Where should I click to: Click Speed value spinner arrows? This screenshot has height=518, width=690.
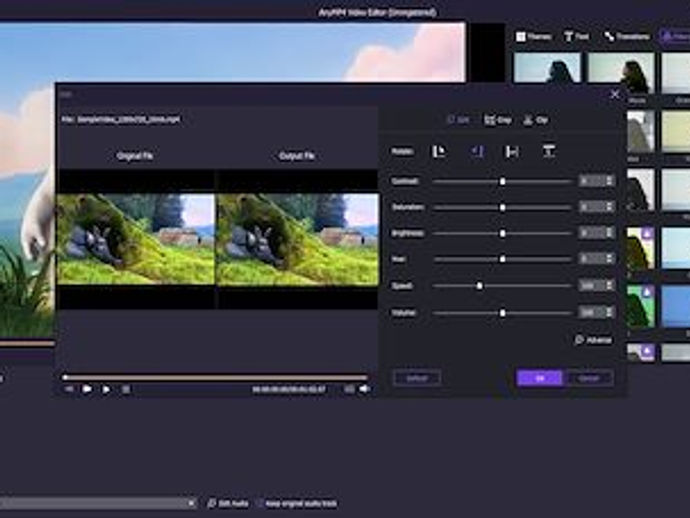click(609, 286)
